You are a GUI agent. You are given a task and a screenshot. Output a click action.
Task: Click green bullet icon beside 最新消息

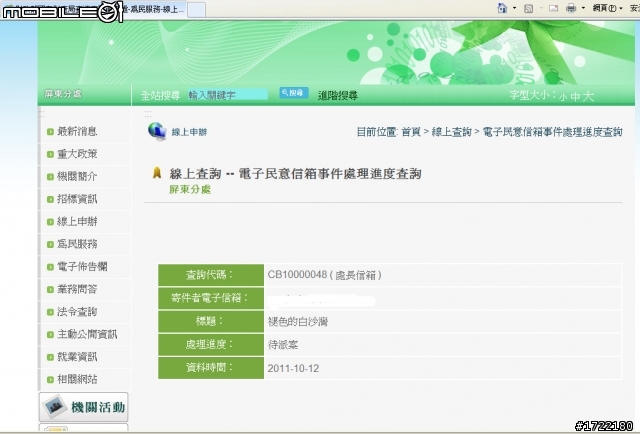[50, 132]
